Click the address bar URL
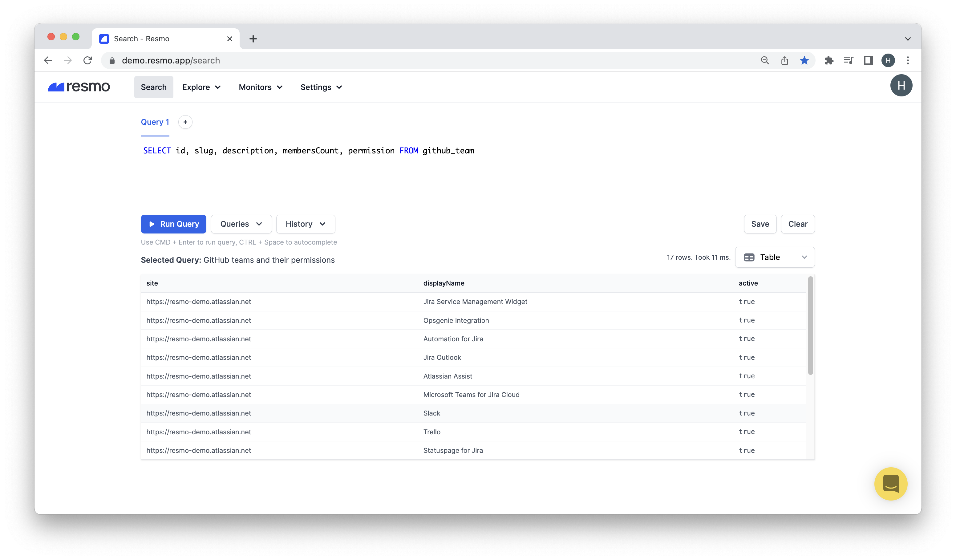The image size is (956, 560). click(171, 61)
